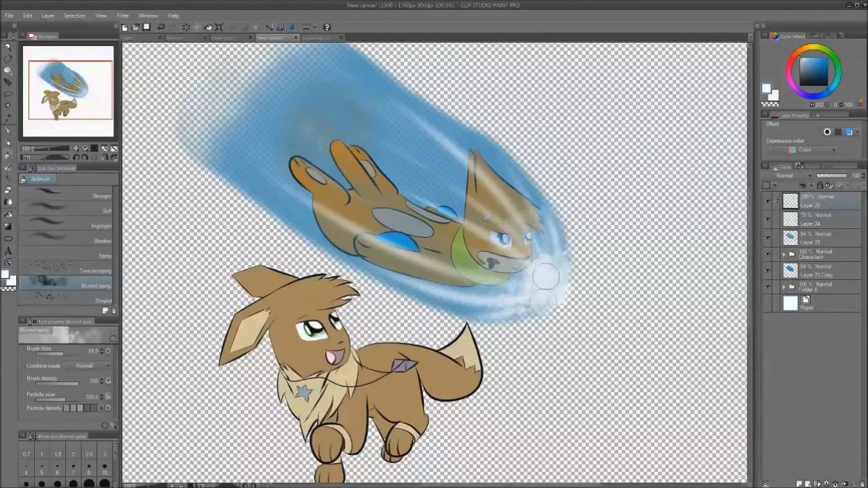Select the Eraser tool
The width and height of the screenshot is (868, 488).
(7, 190)
